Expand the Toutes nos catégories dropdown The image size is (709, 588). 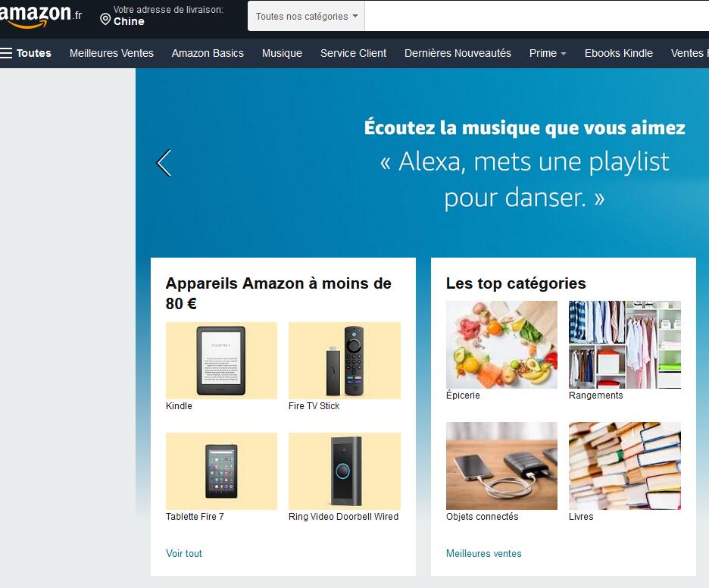(306, 16)
